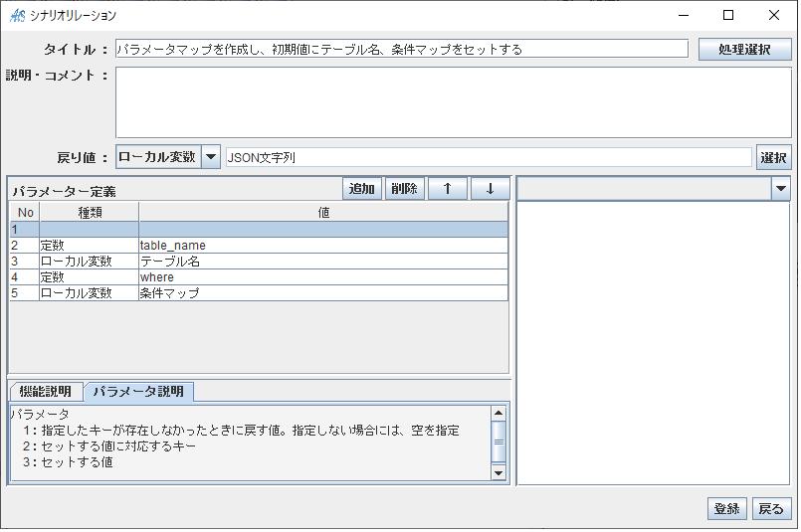
Task: Minimize the シナリオリレーション window
Action: pos(684,15)
